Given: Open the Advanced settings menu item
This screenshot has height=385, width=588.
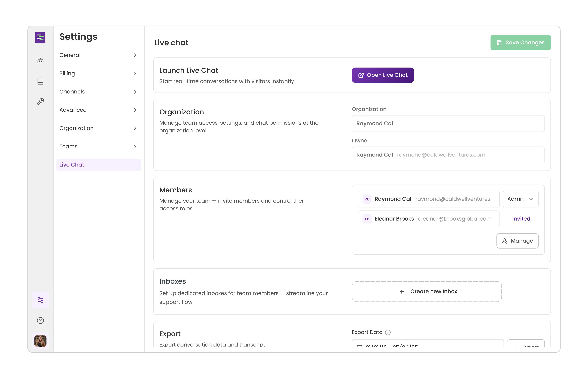Looking at the screenshot, I should tap(98, 110).
